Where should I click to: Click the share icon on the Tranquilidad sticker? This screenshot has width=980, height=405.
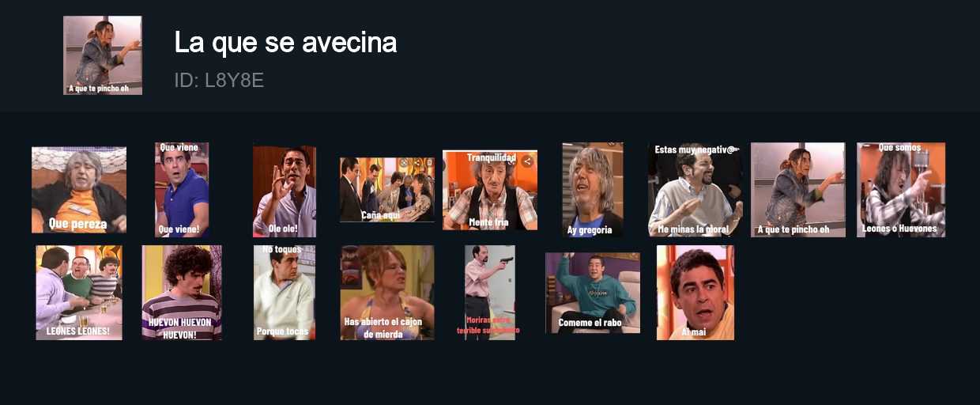tap(528, 161)
